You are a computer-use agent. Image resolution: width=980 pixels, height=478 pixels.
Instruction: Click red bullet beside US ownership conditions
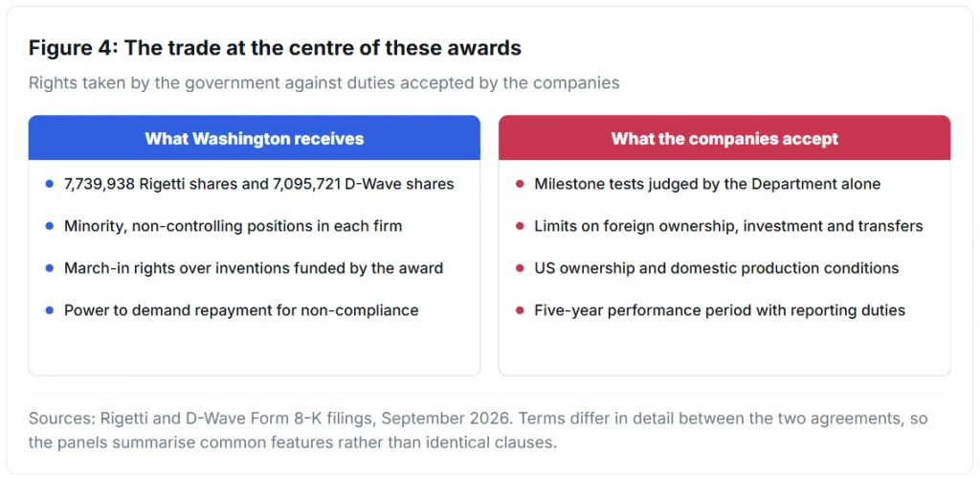520,268
